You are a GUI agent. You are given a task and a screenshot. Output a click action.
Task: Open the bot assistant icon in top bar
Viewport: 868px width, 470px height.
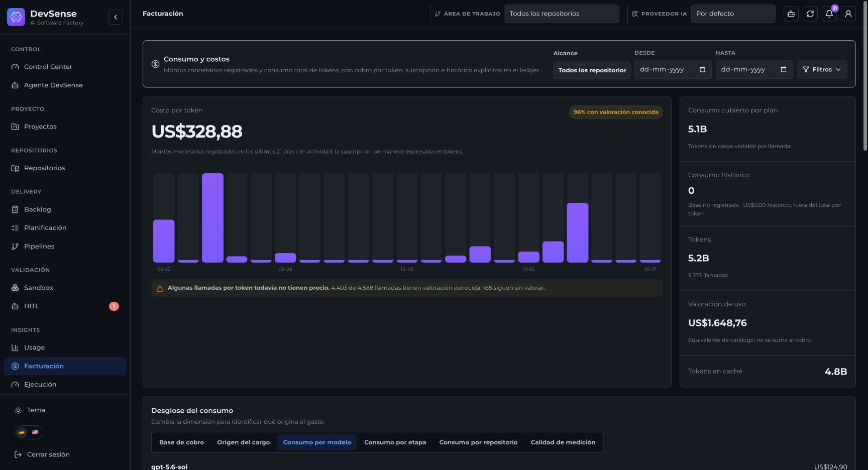pos(791,14)
